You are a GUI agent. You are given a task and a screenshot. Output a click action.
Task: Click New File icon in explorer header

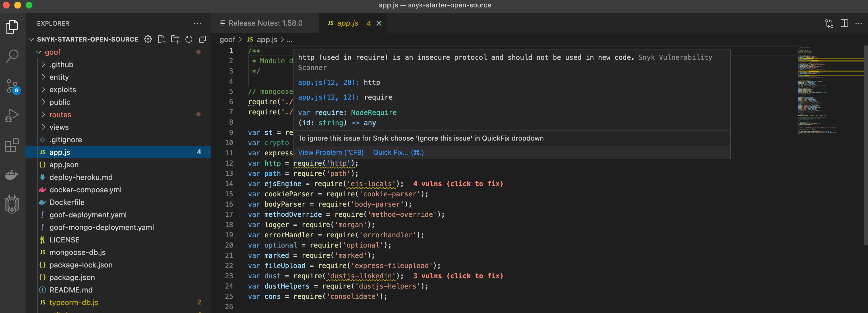(x=162, y=40)
